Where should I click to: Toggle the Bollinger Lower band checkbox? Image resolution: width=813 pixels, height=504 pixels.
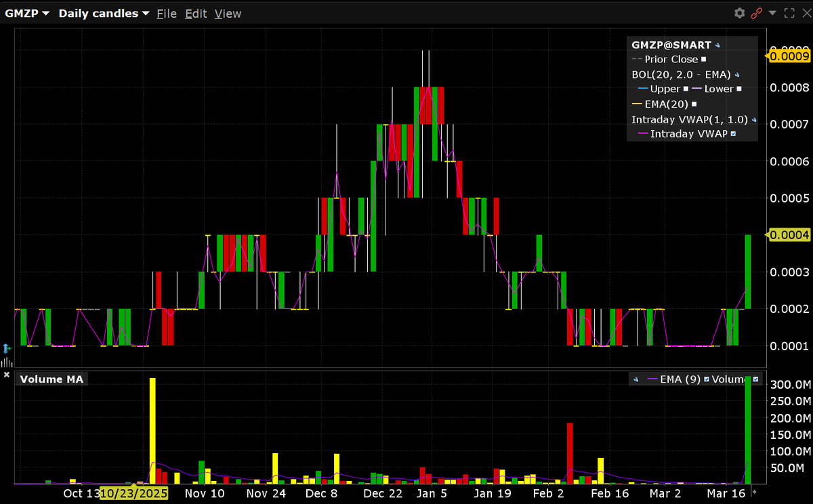(738, 89)
